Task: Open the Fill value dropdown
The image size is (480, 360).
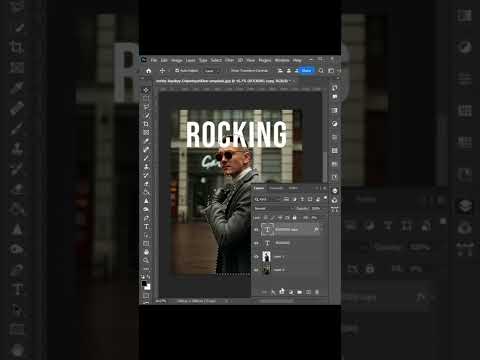Action: click(315, 218)
